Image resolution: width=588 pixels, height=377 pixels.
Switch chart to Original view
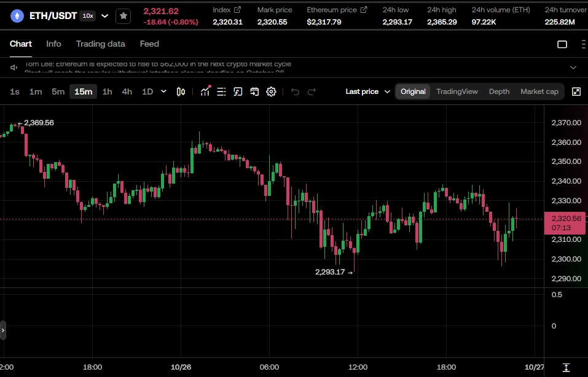coord(413,92)
